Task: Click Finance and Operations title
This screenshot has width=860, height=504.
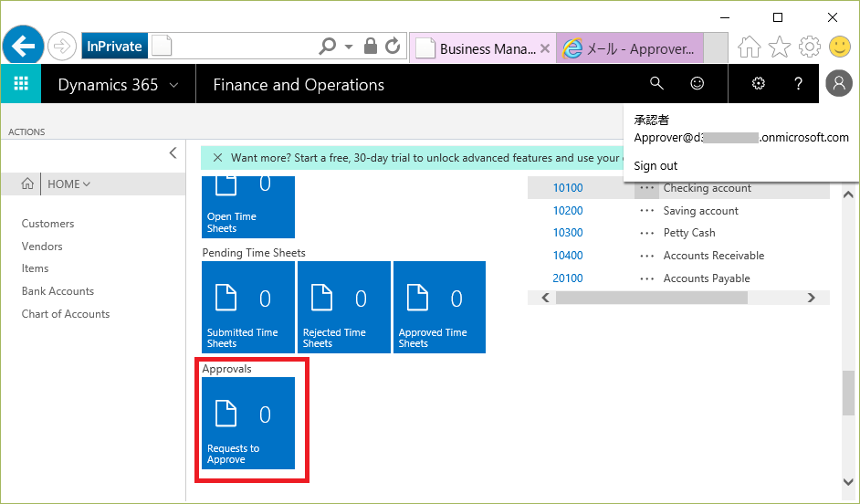Action: point(299,85)
